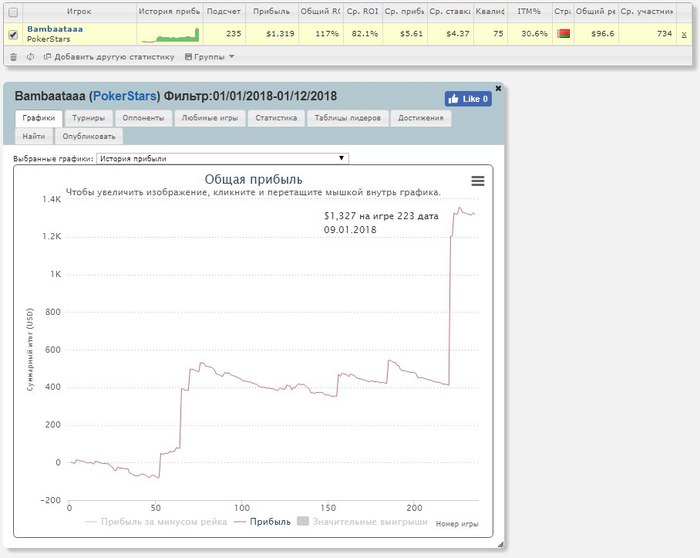Sort by Подсчет column header
700x558 pixels.
pos(224,12)
